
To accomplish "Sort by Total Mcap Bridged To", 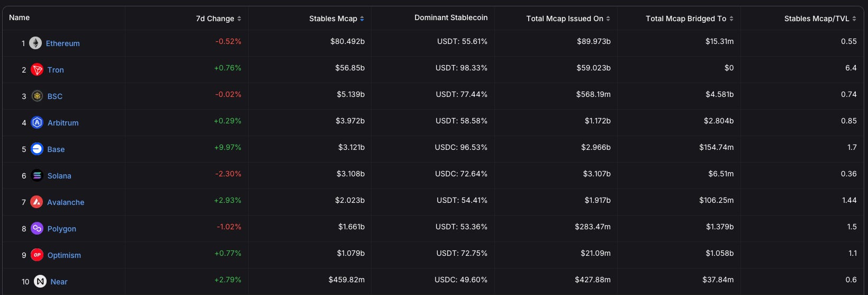I will point(689,19).
